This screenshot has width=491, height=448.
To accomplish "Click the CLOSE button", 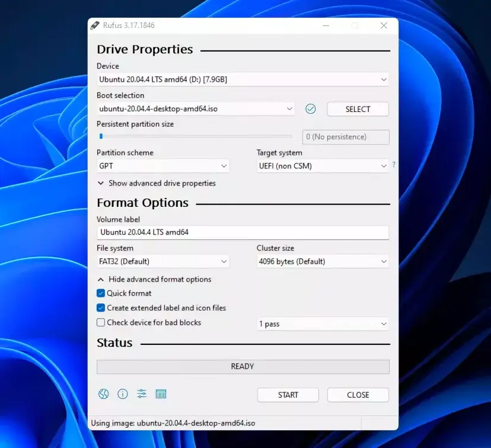I will [358, 395].
